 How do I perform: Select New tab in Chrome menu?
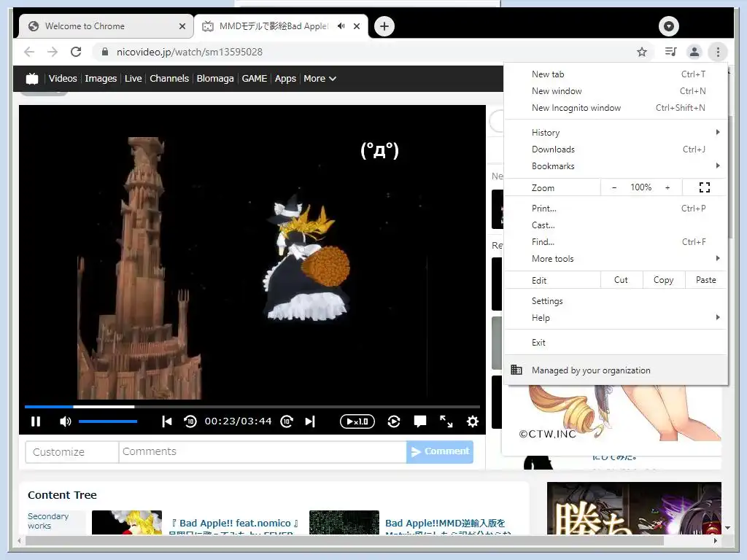point(615,74)
